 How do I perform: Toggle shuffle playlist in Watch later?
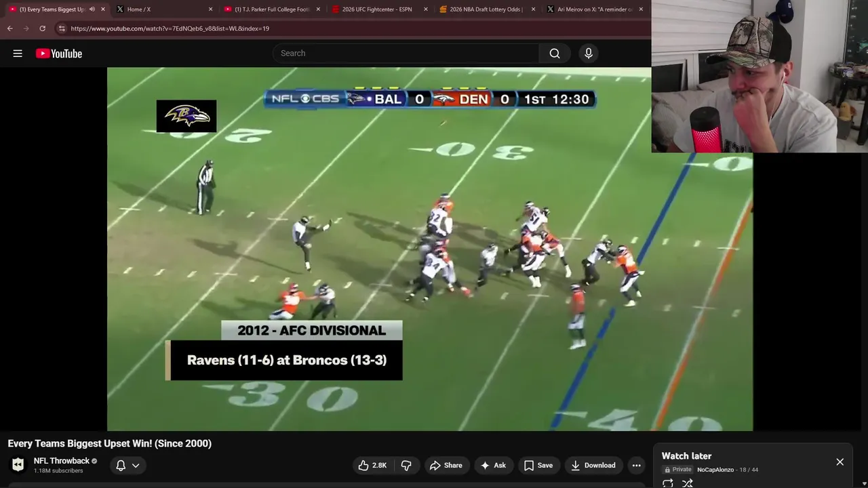coord(688,483)
